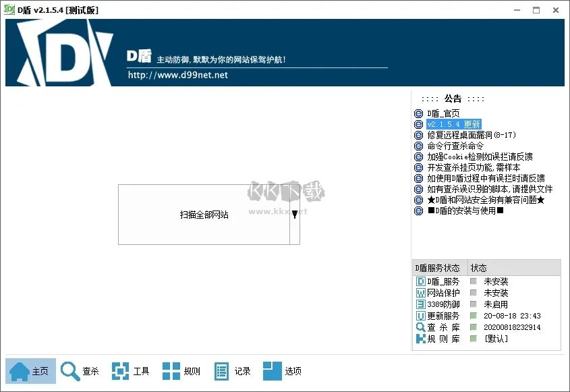Toggle the 3389防御 status indicator
Image resolution: width=570 pixels, height=392 pixels.
[x=474, y=304]
